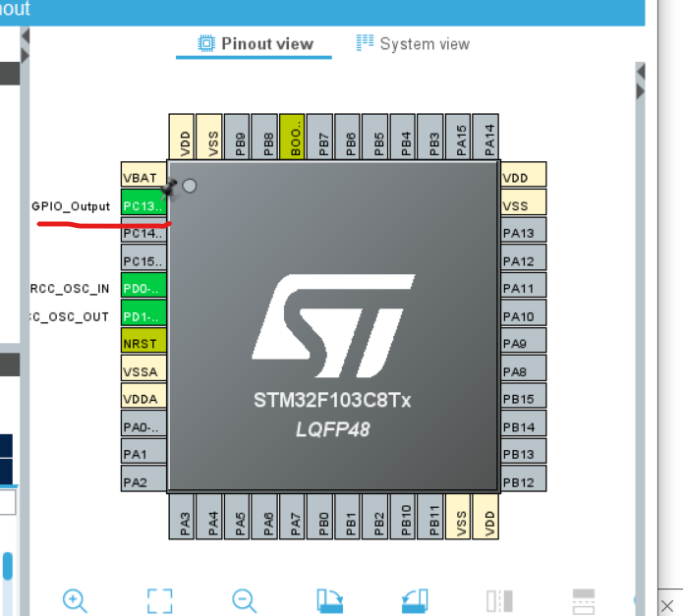Click the horizontal split layout icon
The width and height of the screenshot is (683, 616).
[583, 600]
